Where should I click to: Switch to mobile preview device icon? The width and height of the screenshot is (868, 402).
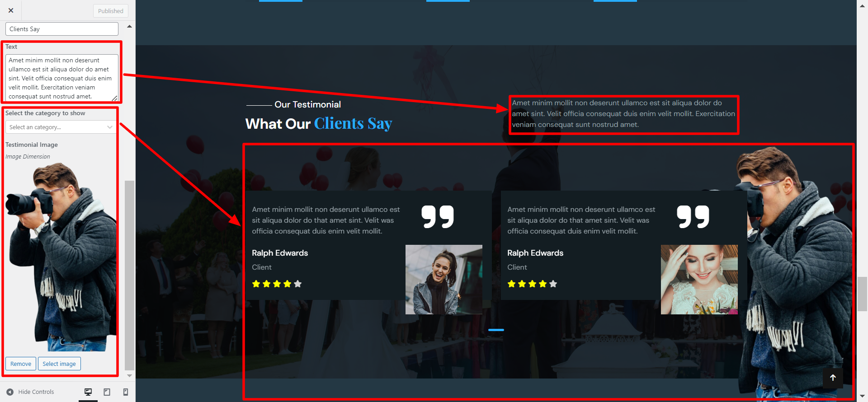126,392
